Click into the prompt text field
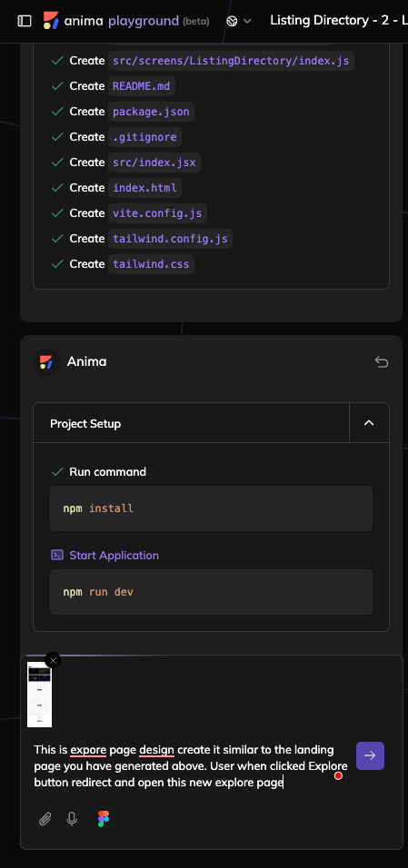 click(x=192, y=766)
